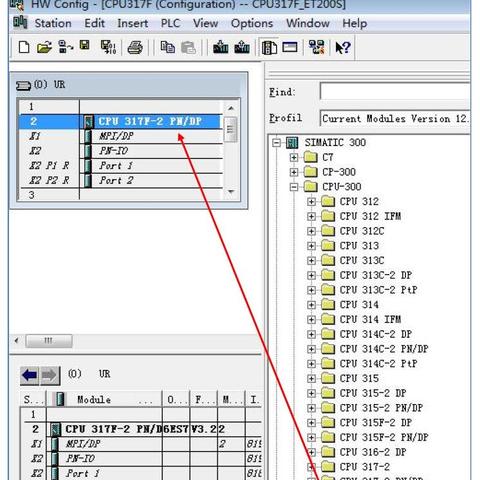Open the Profile combo box
The image size is (480, 480).
tap(395, 118)
